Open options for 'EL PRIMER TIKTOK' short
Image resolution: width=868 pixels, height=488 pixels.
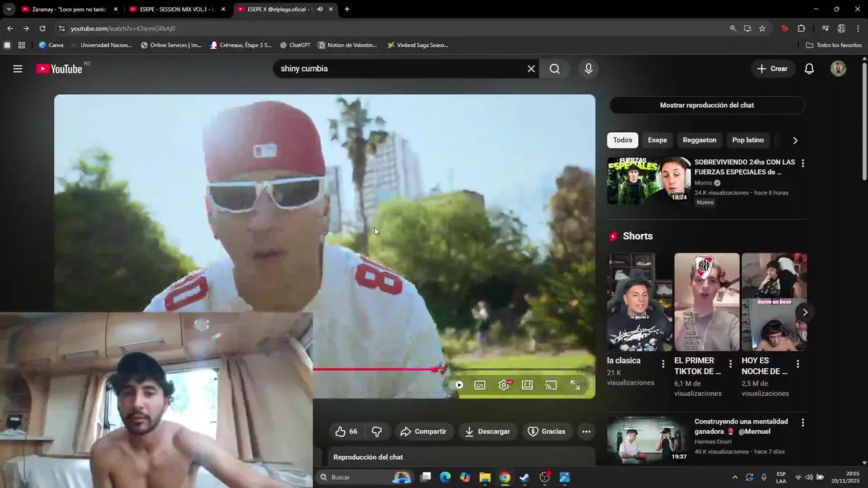pyautogui.click(x=730, y=364)
